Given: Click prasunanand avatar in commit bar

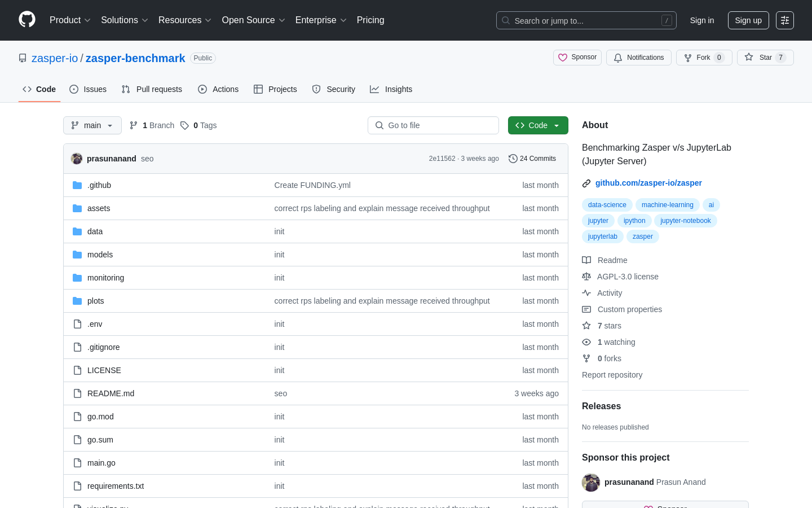Looking at the screenshot, I should [x=77, y=159].
